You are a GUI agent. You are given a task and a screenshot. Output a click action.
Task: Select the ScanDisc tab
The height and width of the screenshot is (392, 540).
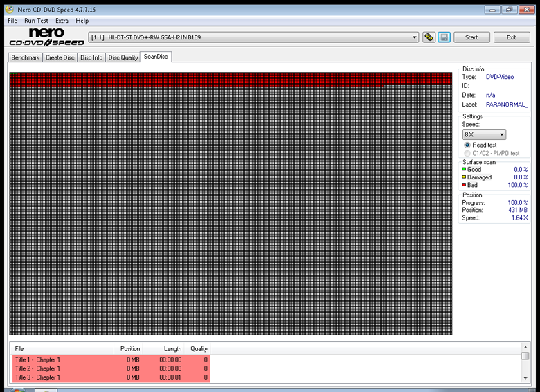coord(156,57)
